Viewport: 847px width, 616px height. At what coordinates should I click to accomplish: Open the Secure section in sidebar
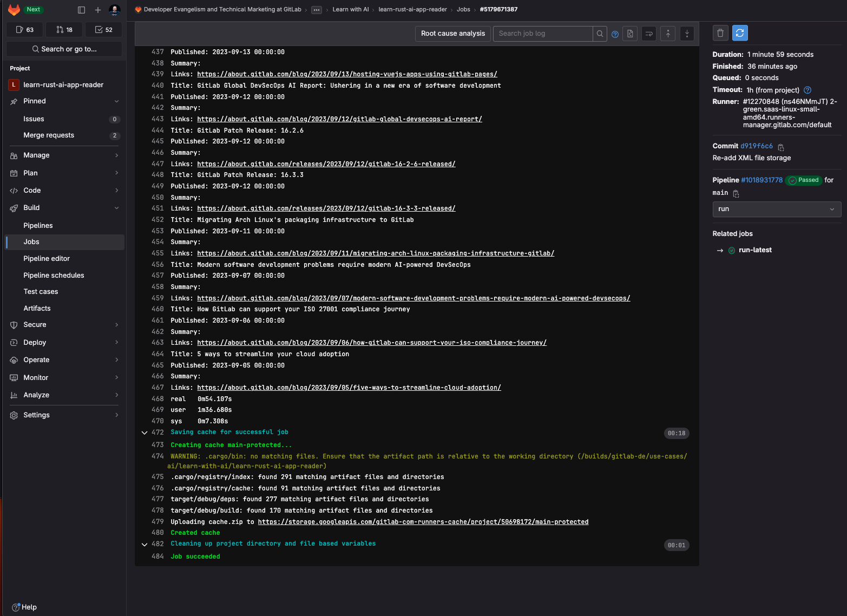coord(35,324)
